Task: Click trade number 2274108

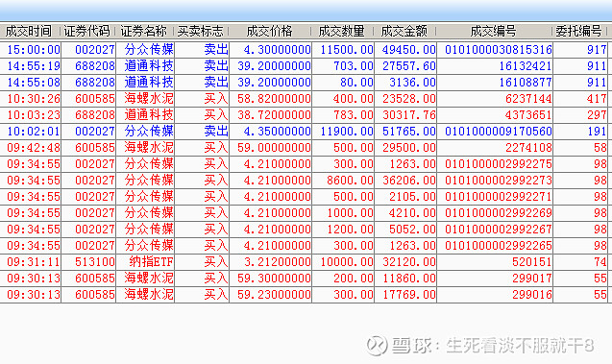Action: 528,148
